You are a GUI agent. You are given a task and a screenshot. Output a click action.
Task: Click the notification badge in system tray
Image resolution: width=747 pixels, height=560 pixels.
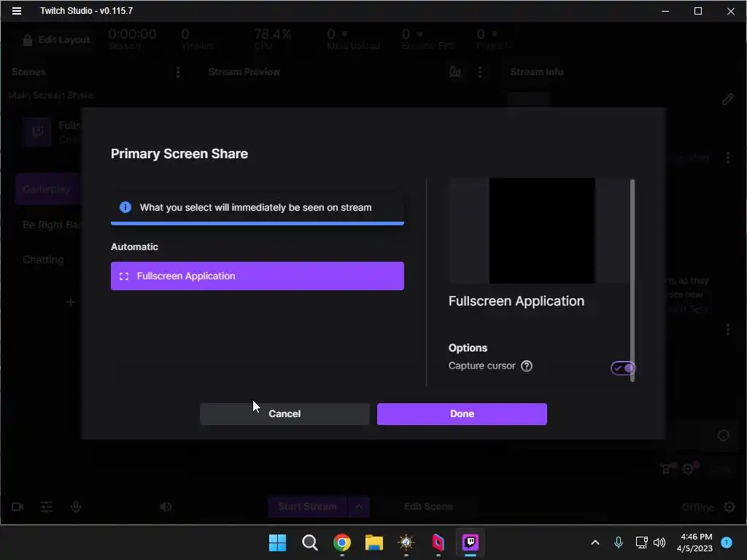pos(727,542)
